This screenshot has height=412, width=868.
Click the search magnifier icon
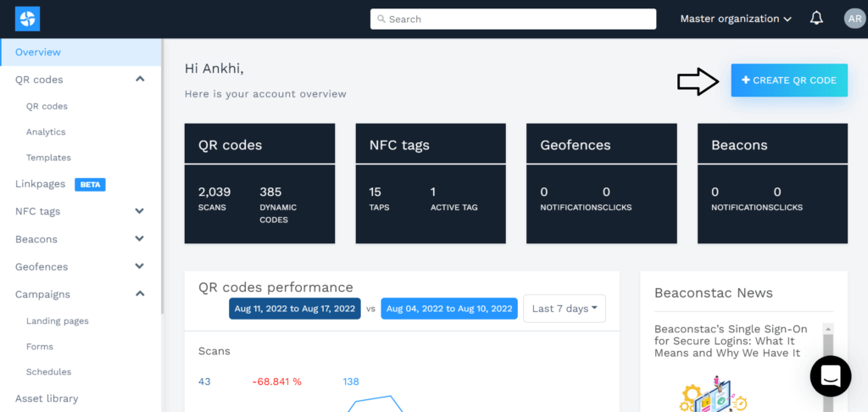point(381,19)
